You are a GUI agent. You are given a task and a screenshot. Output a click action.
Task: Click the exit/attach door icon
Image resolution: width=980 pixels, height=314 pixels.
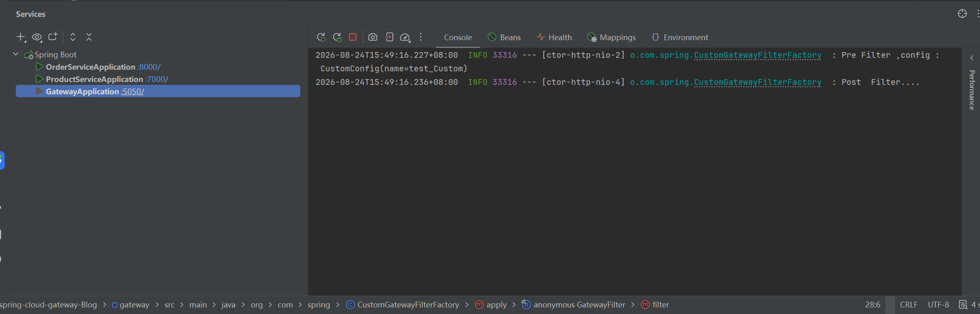389,37
